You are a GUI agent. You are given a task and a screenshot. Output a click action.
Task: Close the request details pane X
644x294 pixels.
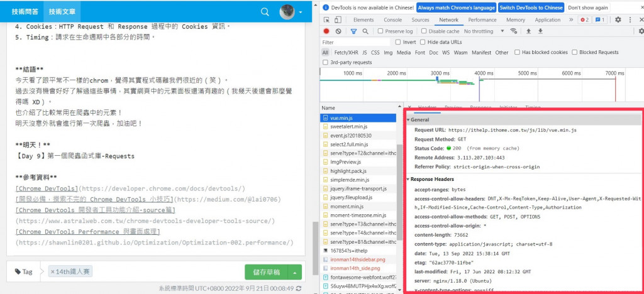(x=409, y=107)
